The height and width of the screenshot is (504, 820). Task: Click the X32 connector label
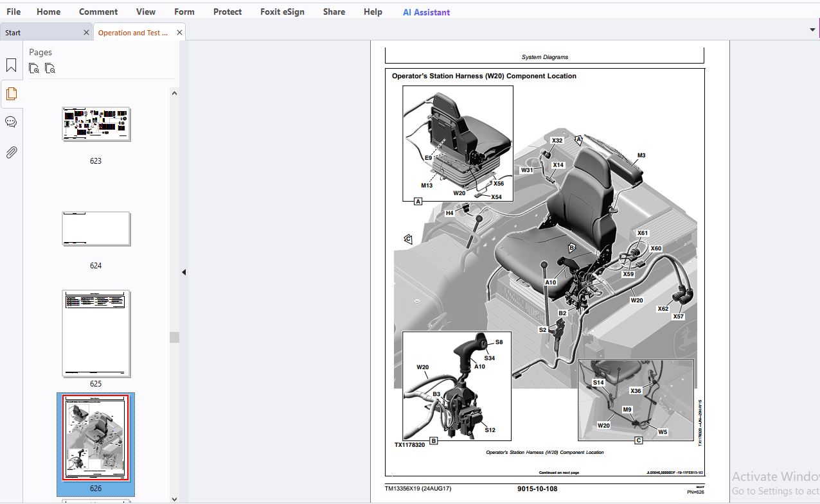click(x=557, y=141)
